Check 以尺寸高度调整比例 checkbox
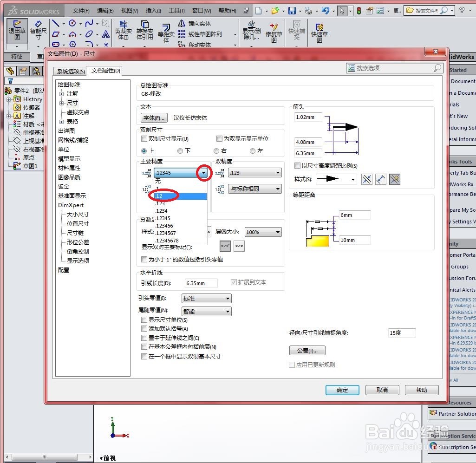 point(298,165)
